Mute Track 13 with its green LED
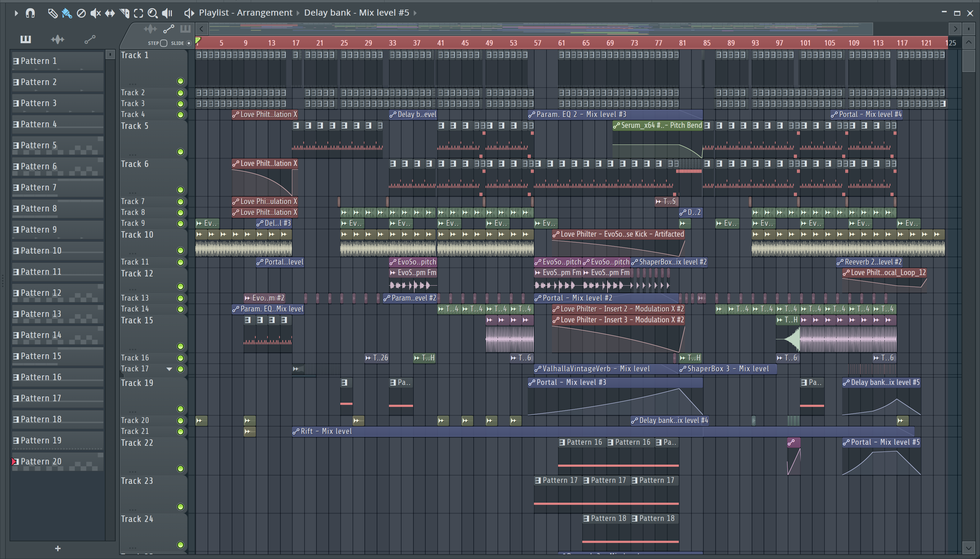This screenshot has height=559, width=980. click(180, 298)
